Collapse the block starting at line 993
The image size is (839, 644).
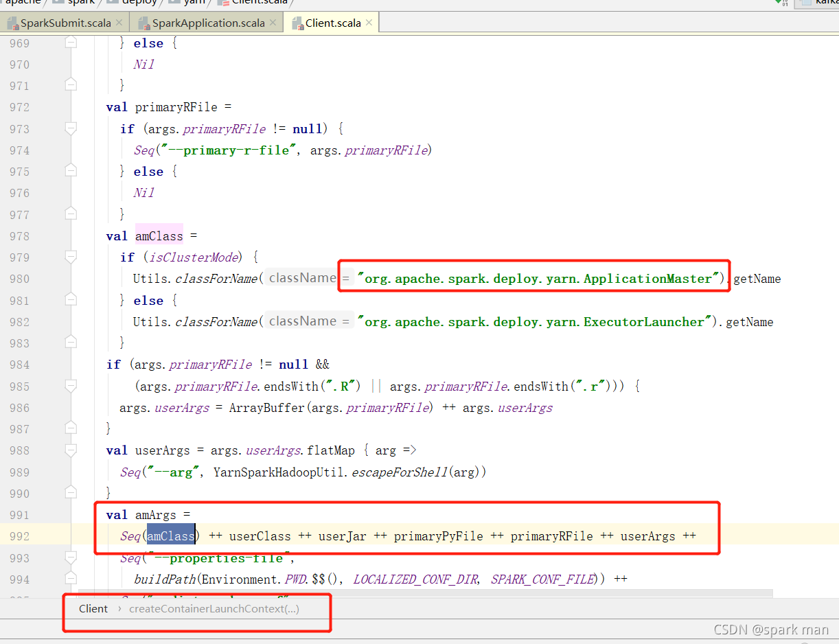[71, 557]
